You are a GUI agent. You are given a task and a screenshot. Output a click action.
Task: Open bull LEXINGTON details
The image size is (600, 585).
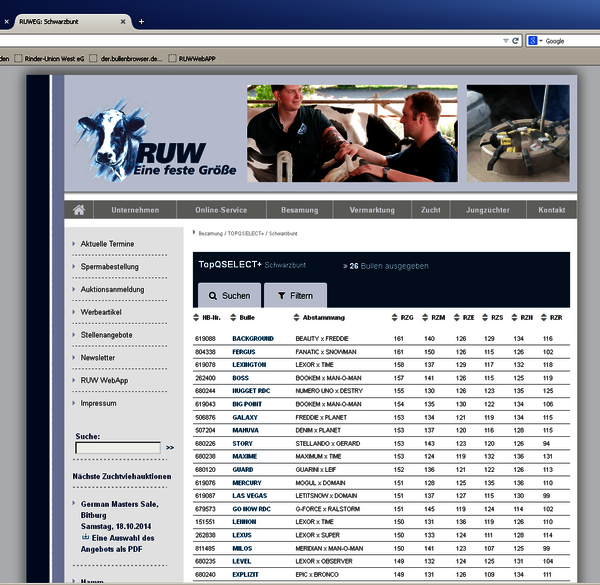click(x=249, y=365)
